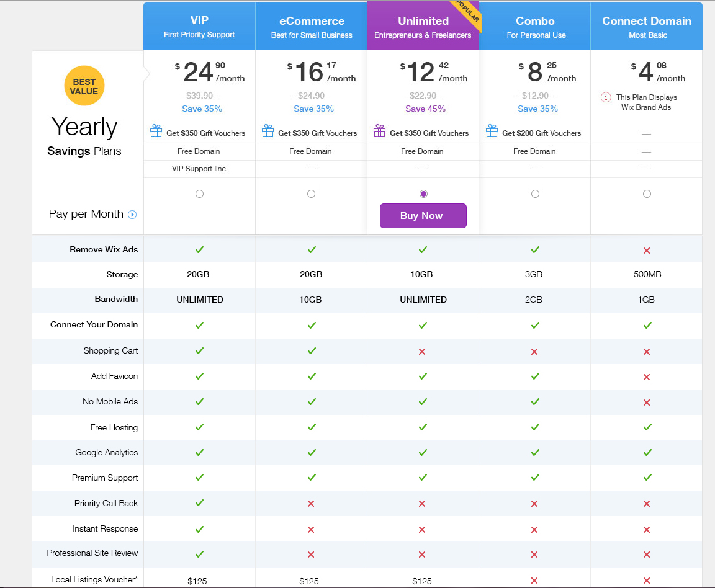This screenshot has width=715, height=588.
Task: Select the eCommerce plan radio button
Action: tap(311, 194)
